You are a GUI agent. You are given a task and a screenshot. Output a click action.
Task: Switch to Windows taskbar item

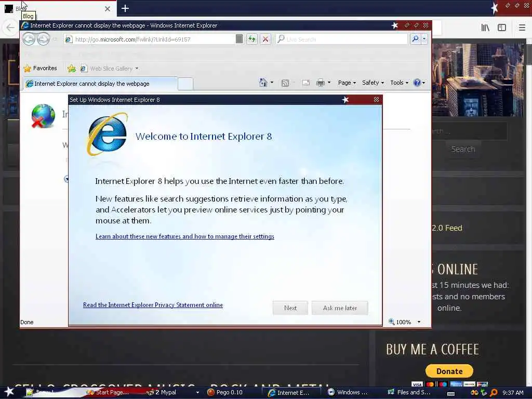(349, 392)
